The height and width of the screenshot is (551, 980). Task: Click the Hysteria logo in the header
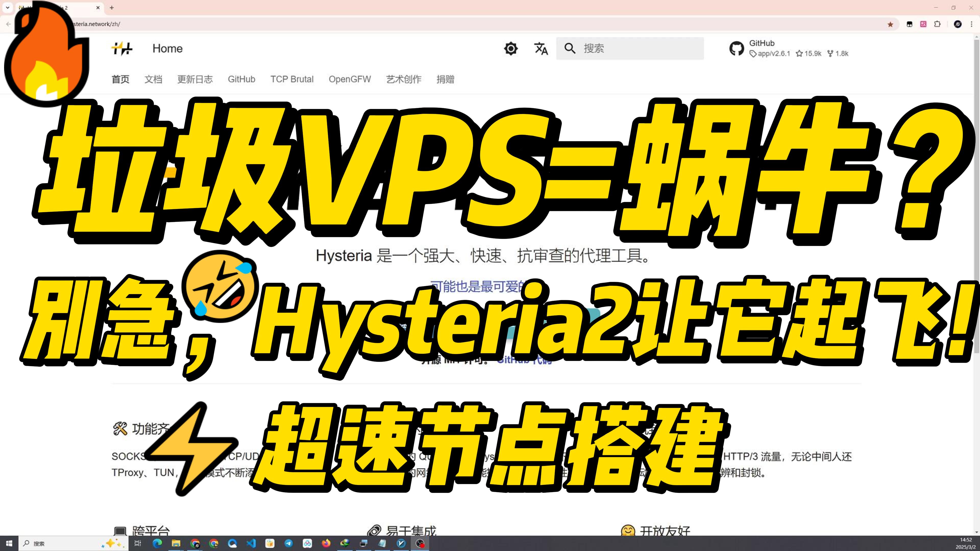pos(122,49)
